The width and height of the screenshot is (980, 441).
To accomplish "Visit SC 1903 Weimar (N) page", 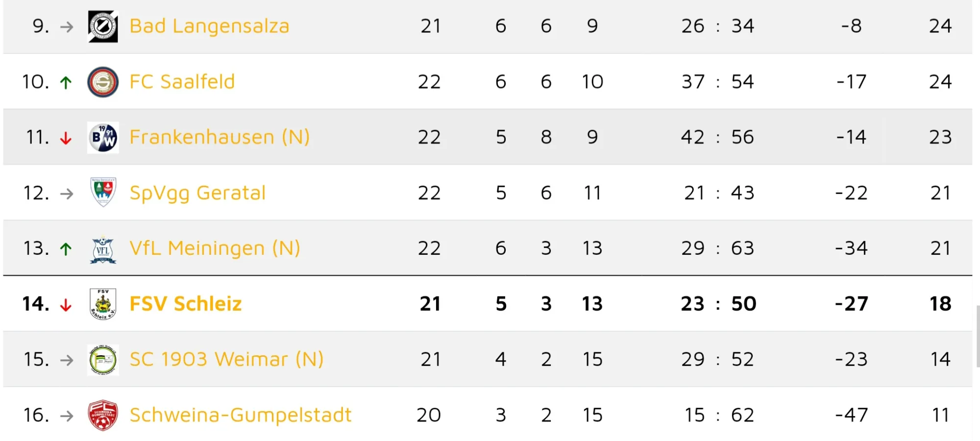I will pos(226,360).
